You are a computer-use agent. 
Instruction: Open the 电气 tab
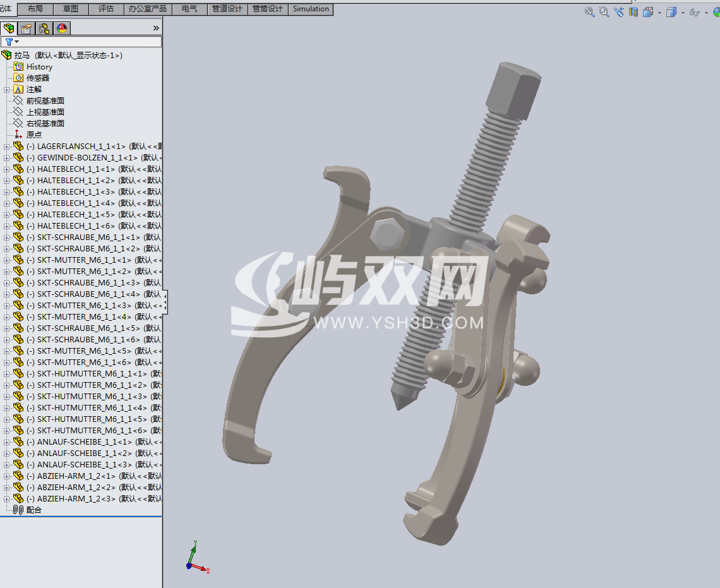point(189,9)
